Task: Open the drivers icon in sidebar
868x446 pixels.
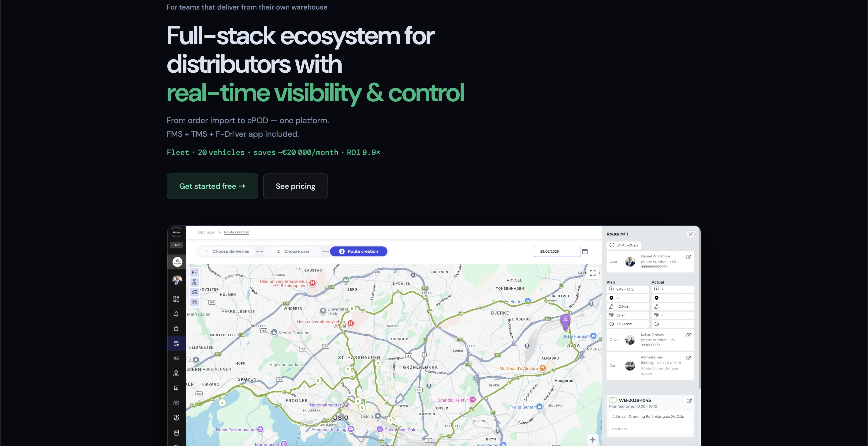Action: tap(176, 373)
